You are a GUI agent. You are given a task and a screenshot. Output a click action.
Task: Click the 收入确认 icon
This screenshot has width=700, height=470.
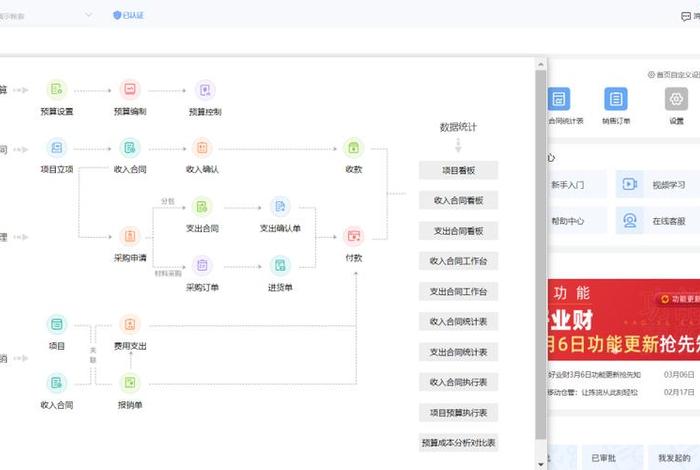(202, 148)
